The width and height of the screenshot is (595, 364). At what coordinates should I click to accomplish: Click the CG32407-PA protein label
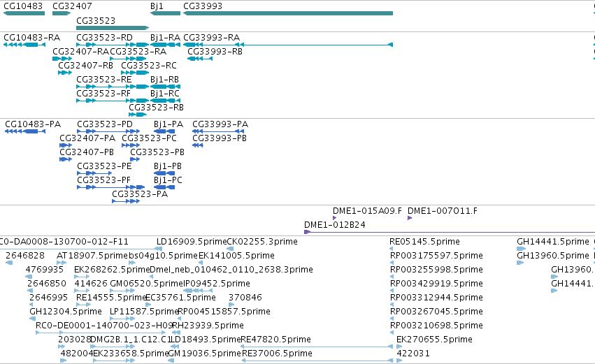(87, 138)
